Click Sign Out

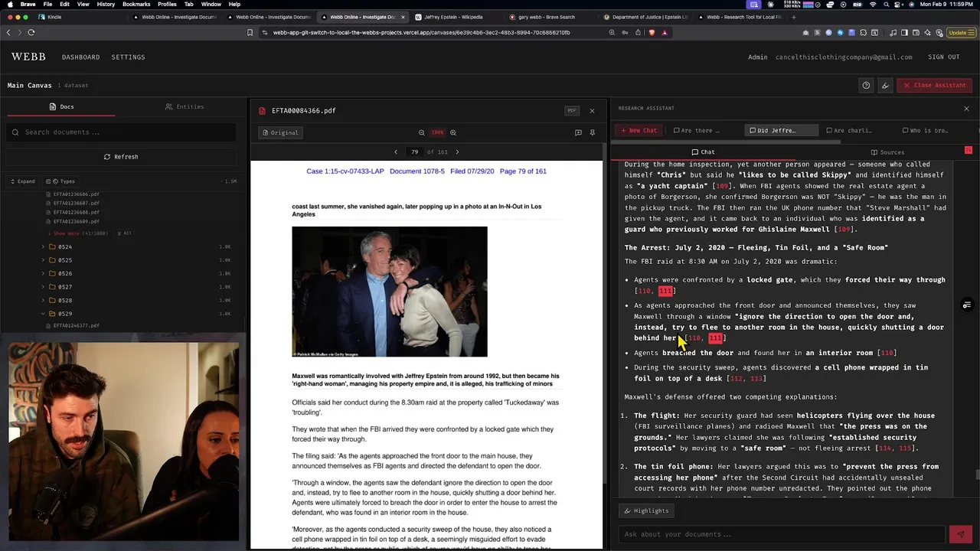point(943,57)
